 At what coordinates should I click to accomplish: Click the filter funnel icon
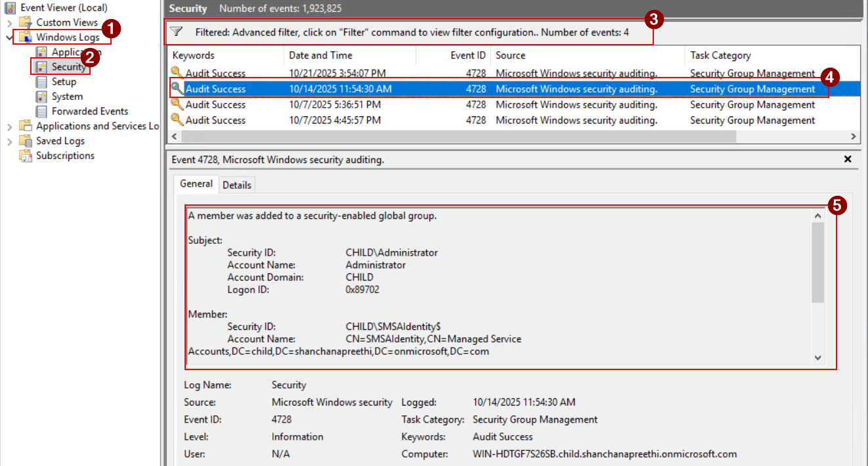pos(175,30)
